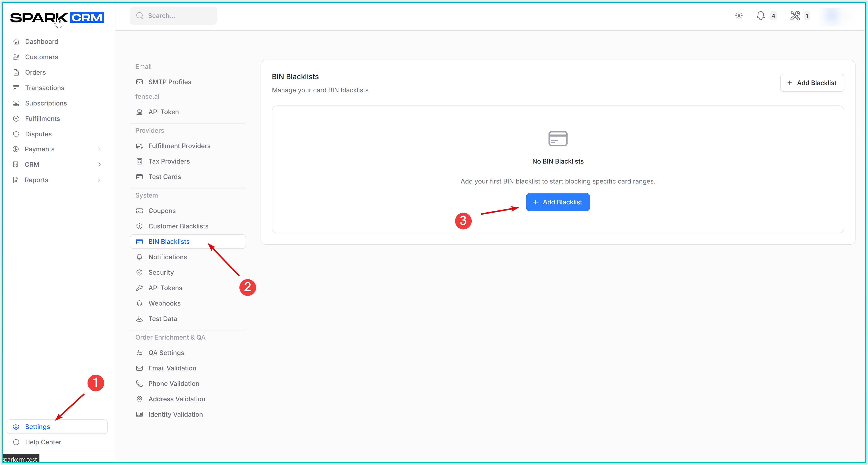The height and width of the screenshot is (465, 868).
Task: Open the Coupons settings page
Action: point(162,210)
